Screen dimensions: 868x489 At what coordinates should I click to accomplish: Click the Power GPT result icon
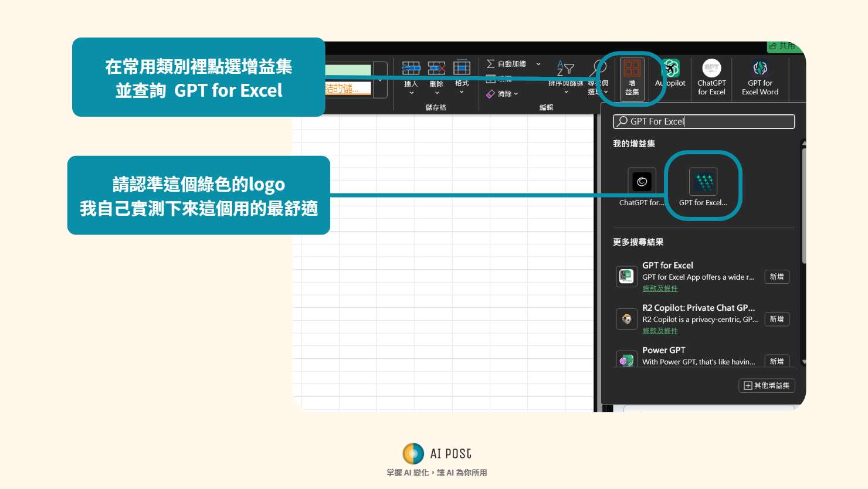tap(626, 359)
